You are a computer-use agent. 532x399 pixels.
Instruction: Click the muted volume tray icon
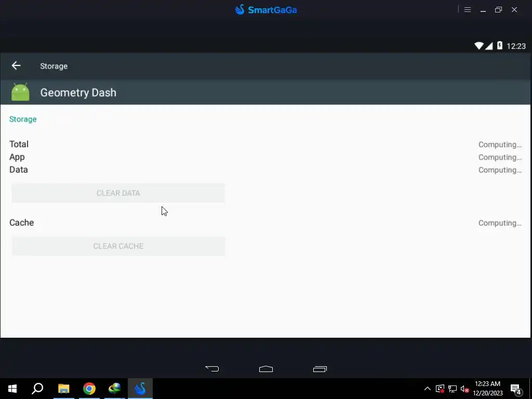point(465,389)
